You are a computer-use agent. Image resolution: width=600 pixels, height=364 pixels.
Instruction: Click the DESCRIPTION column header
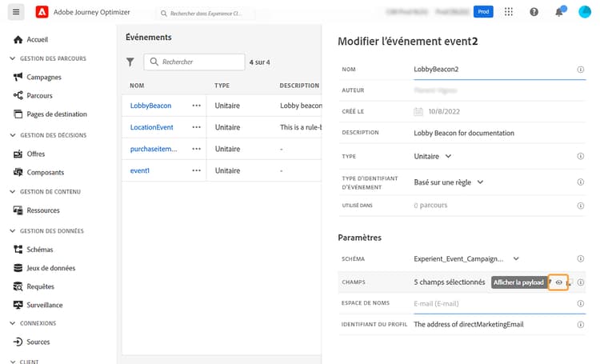click(x=299, y=86)
